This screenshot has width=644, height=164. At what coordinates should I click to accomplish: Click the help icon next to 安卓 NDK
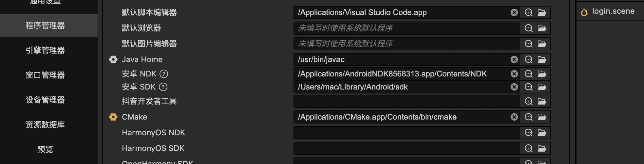(x=164, y=74)
